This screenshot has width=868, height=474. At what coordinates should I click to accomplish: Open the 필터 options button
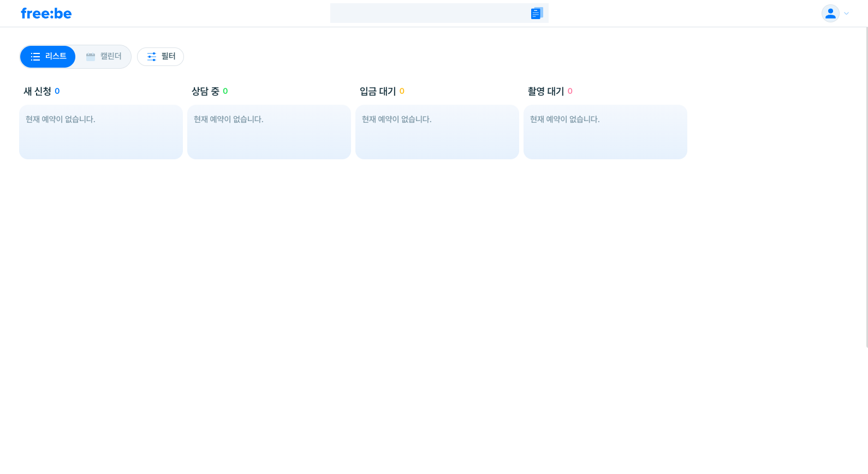pyautogui.click(x=160, y=57)
